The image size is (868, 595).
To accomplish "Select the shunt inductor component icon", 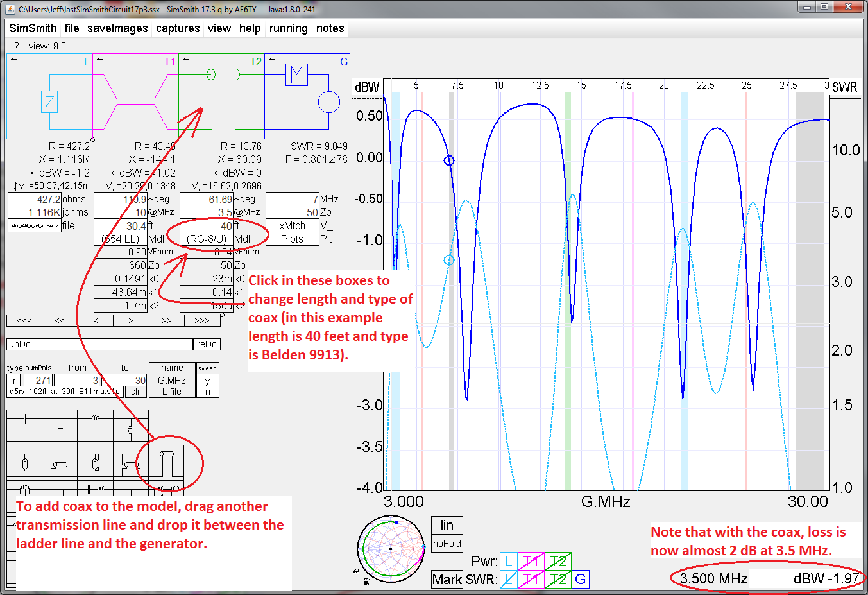I will (x=129, y=431).
